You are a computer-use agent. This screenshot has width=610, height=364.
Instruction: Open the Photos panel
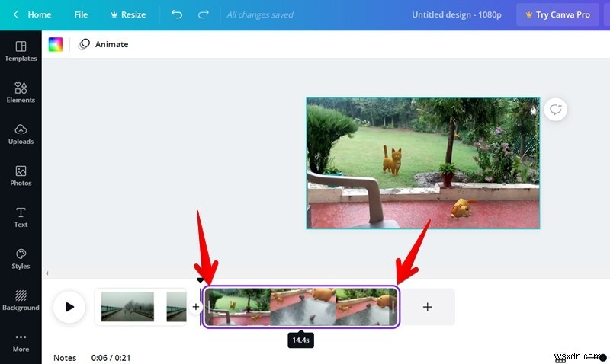point(21,176)
